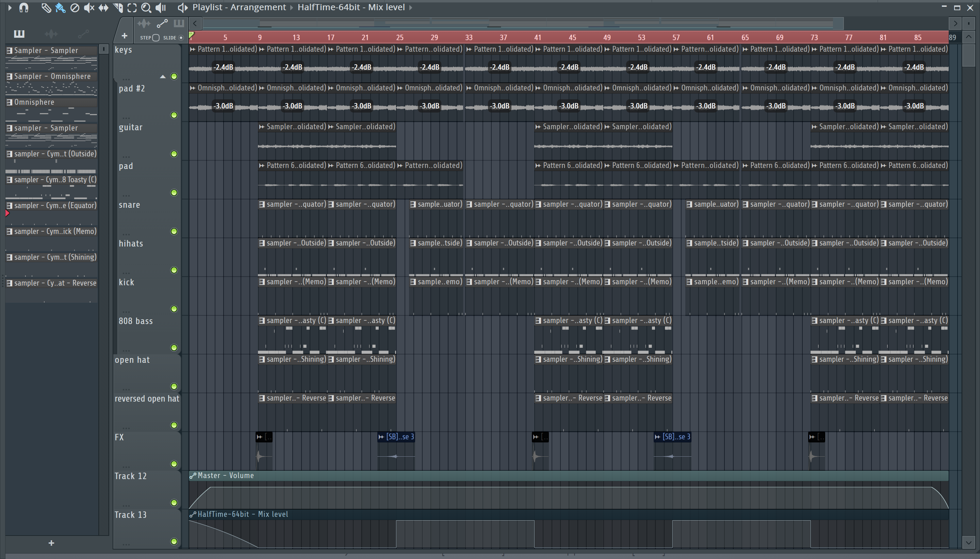Select the Mute tool
The width and height of the screenshot is (980, 559).
tap(89, 8)
